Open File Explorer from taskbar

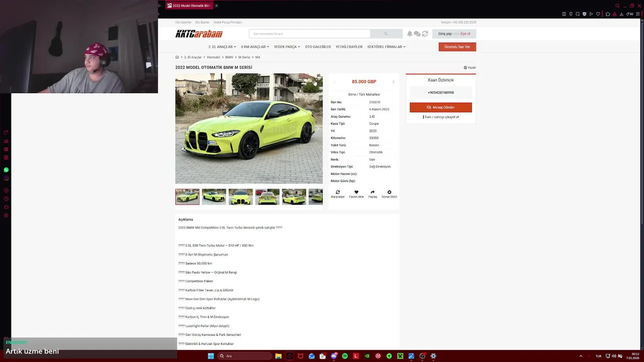click(x=278, y=356)
